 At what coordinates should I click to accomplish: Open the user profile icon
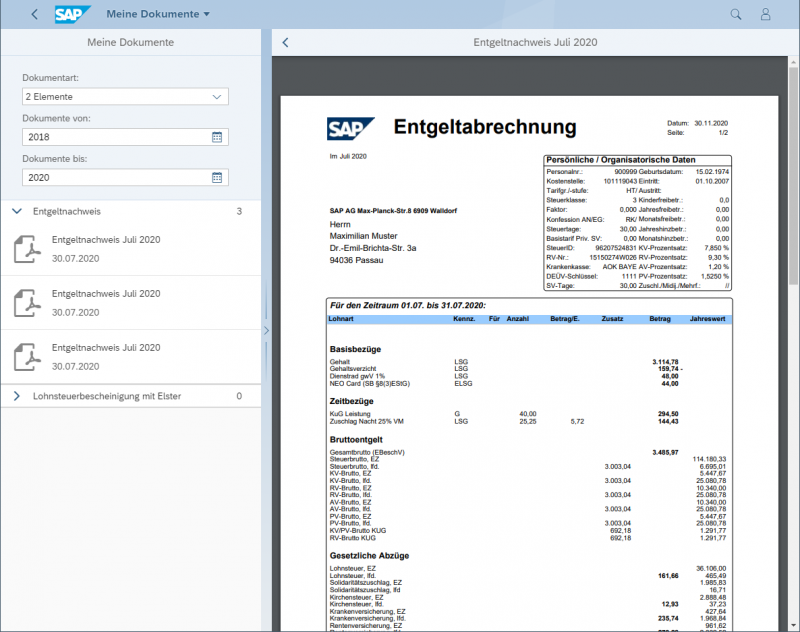765,14
